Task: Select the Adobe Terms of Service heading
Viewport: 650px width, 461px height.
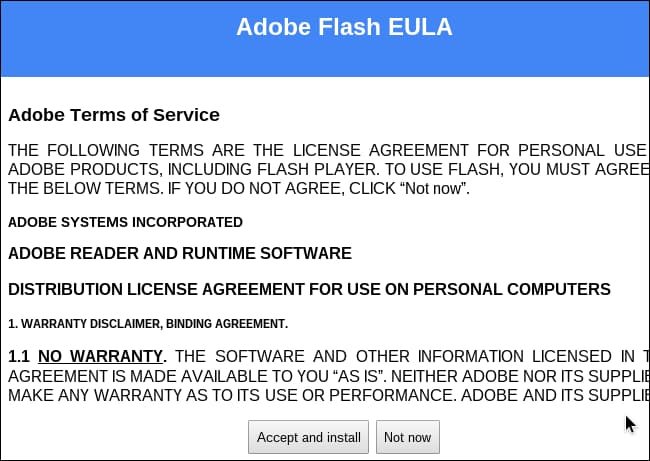Action: pos(114,115)
